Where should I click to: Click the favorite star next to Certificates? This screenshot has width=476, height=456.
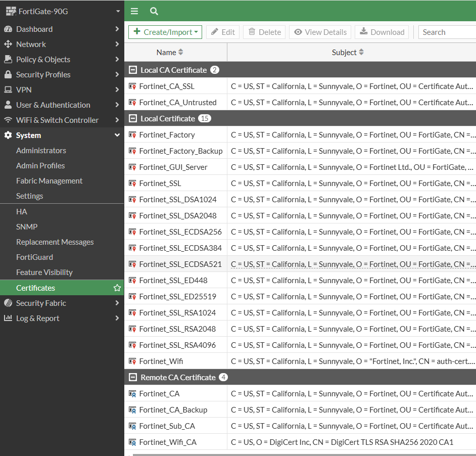[x=117, y=288]
